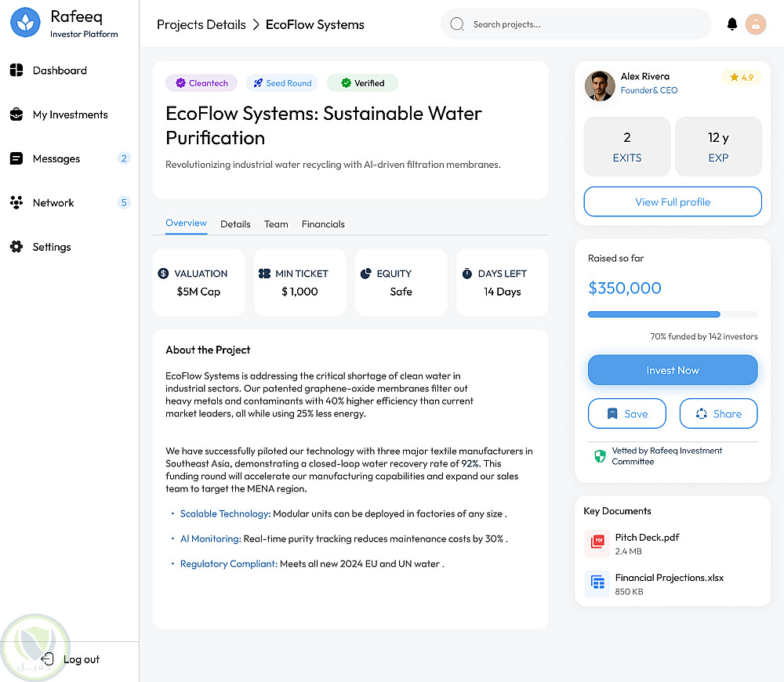This screenshot has height=682, width=784.
Task: Open the Financials tab
Action: point(323,224)
